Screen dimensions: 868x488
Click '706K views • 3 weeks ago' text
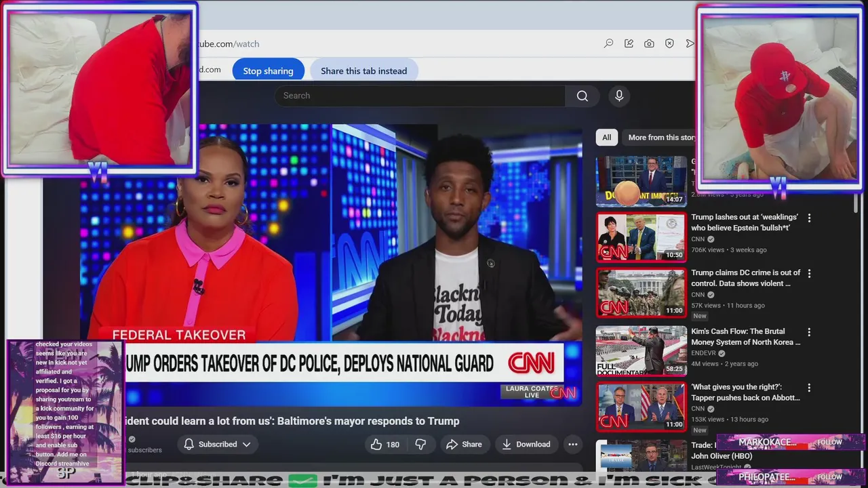tap(729, 250)
